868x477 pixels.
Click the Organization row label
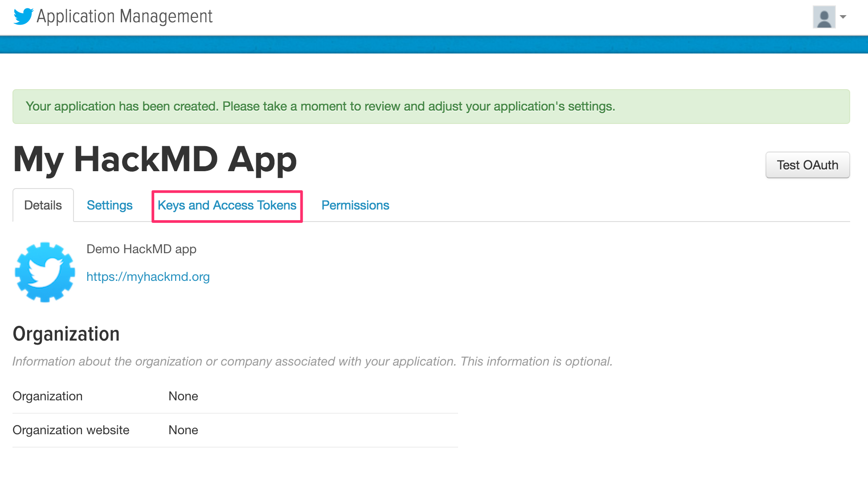pos(48,396)
